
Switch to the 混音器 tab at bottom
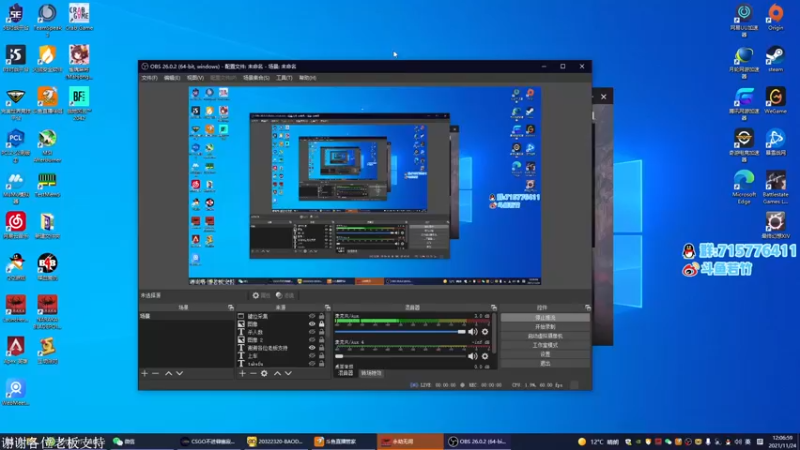[345, 373]
